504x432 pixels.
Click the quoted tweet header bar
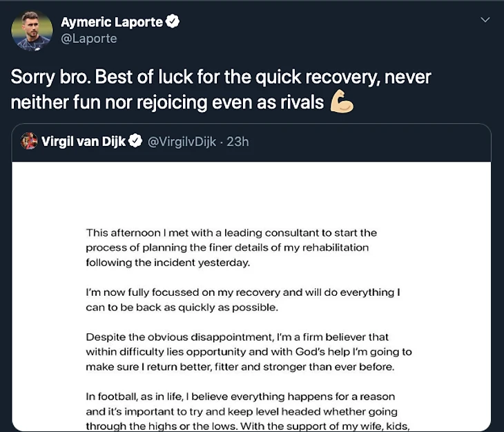(251, 142)
